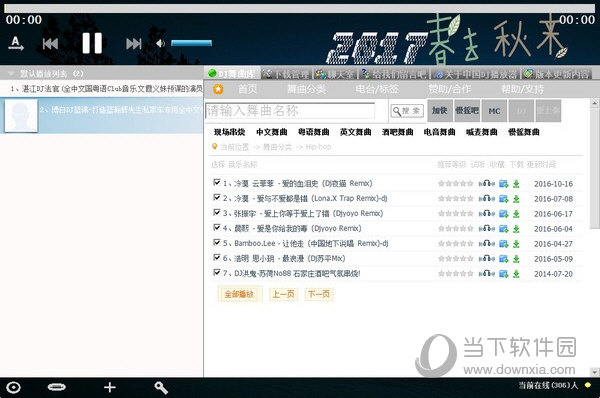Image resolution: width=600 pixels, height=398 pixels.
Task: Switch to the 下载管理 tab
Action: [x=287, y=74]
